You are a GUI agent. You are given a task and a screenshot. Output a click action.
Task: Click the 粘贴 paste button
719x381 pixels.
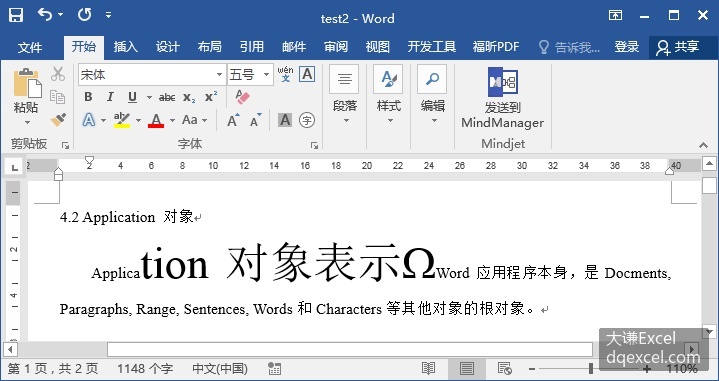click(x=27, y=90)
